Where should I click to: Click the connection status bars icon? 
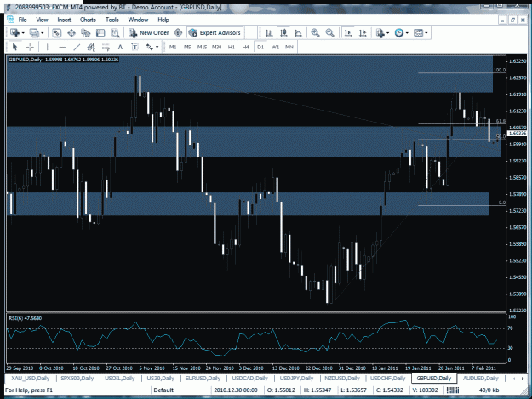[x=453, y=390]
